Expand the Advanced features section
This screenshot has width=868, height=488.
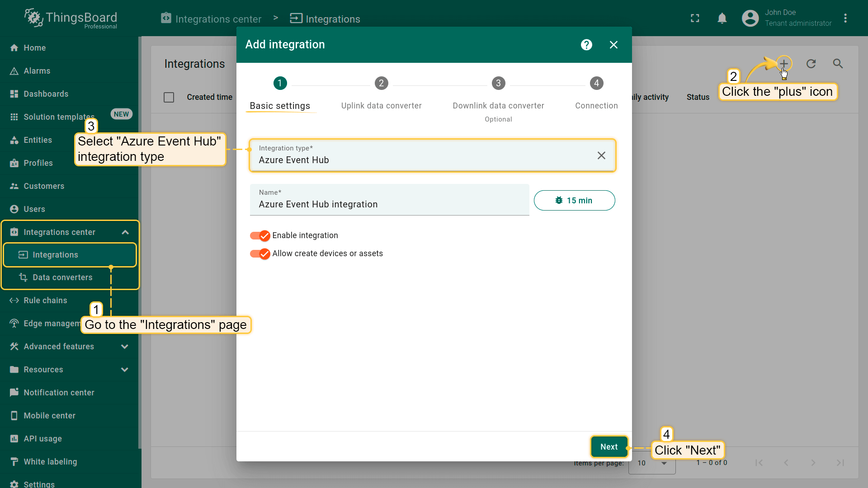[x=125, y=347]
